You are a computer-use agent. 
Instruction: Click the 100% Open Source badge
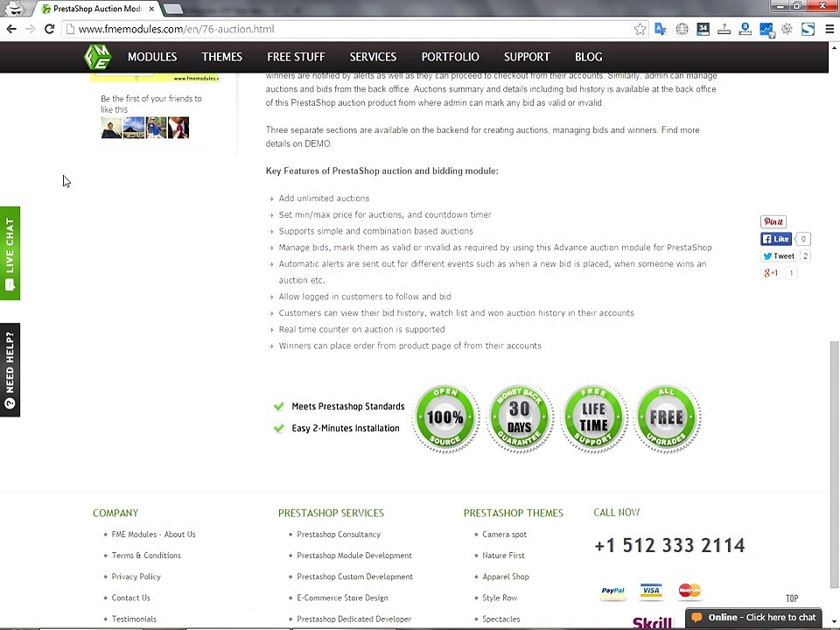[445, 417]
